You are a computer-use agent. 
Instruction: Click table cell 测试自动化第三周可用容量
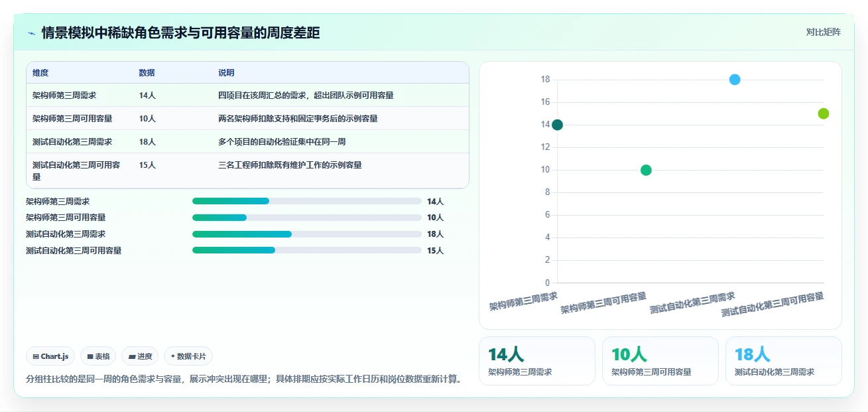76,171
